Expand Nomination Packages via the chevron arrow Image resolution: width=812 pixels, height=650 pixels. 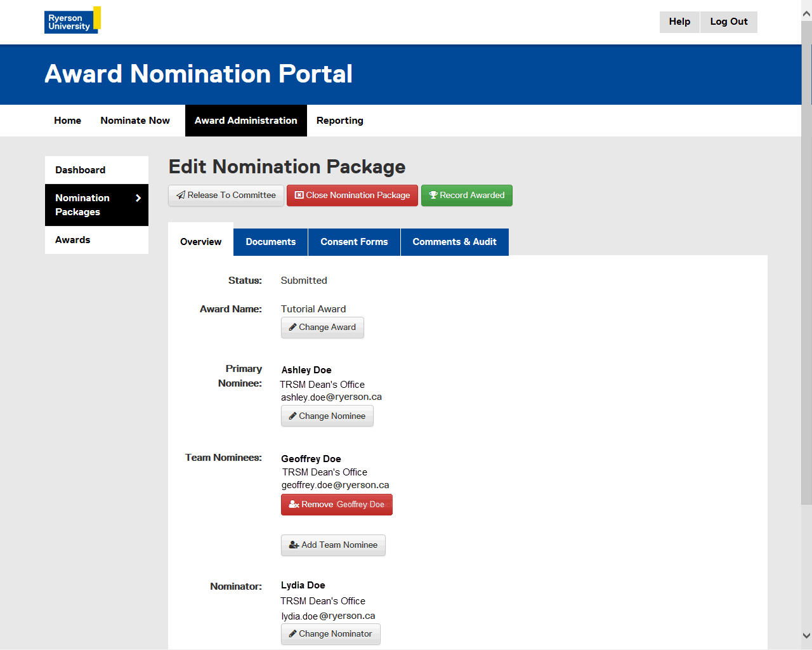138,198
